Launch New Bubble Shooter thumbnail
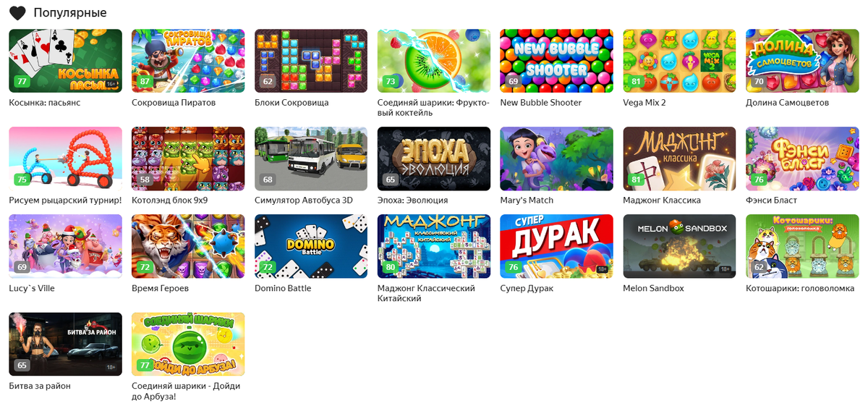868x409 pixels. 556,61
